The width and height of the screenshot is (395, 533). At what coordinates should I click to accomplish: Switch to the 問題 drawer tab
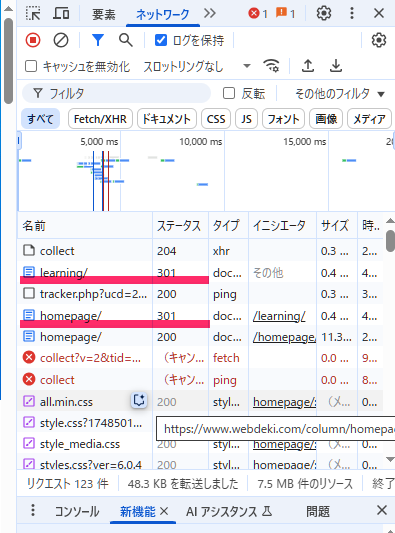318,512
